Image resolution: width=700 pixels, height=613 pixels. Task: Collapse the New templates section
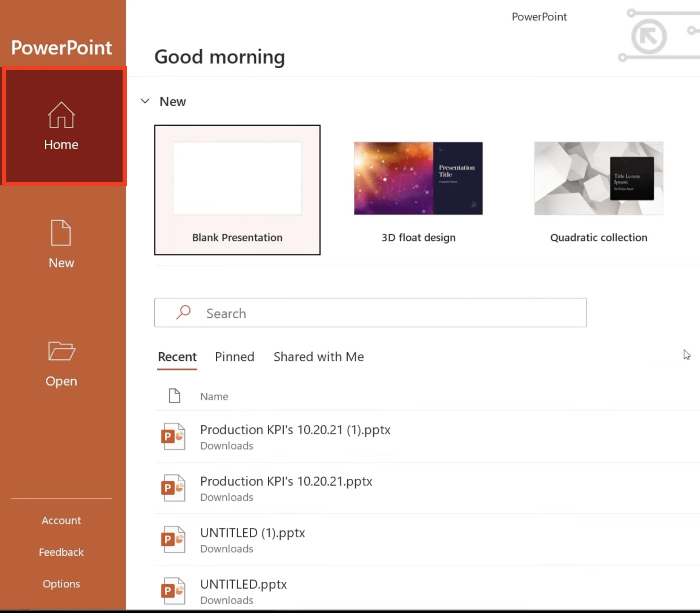click(145, 101)
